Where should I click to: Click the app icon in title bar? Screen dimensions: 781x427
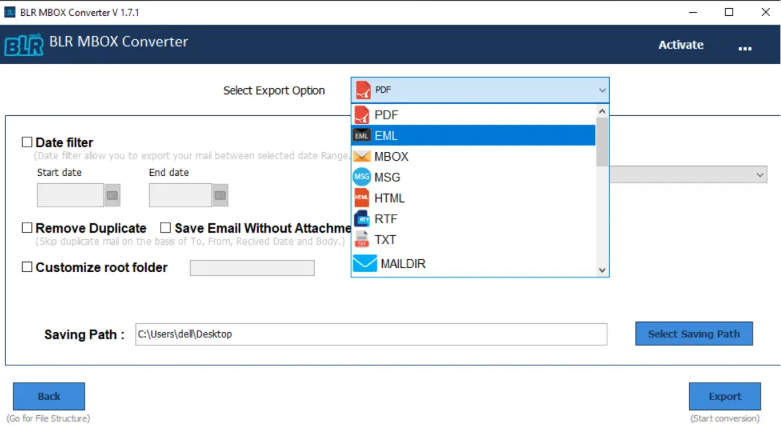coord(9,12)
